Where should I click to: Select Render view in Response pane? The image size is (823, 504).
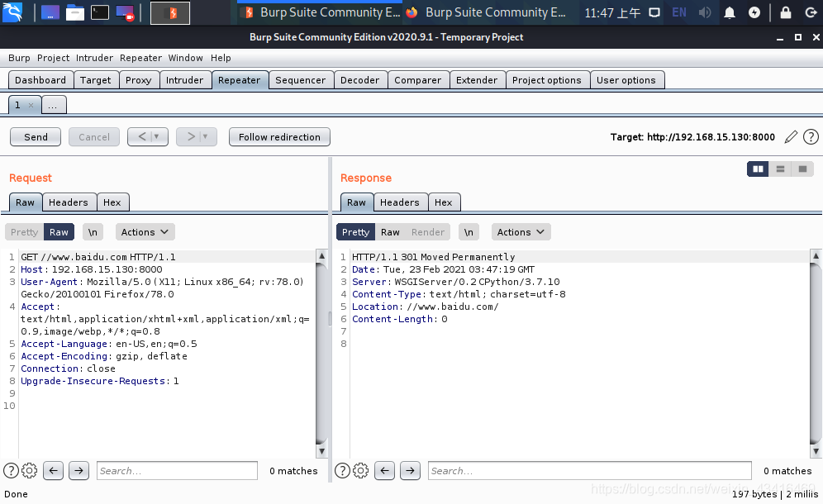tap(428, 232)
